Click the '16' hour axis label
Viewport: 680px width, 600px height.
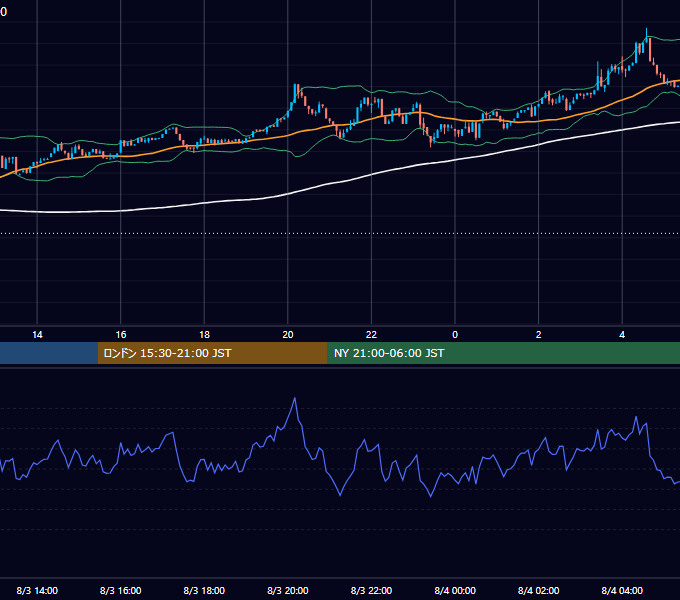click(x=121, y=335)
